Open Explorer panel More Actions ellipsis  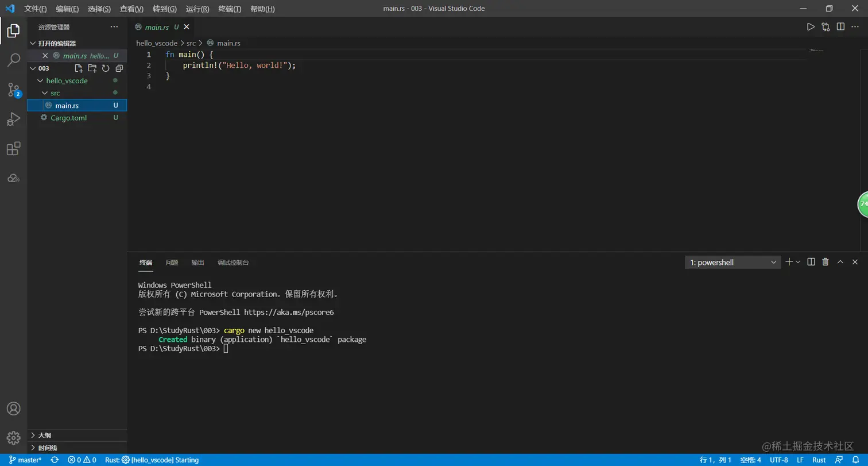tap(114, 26)
